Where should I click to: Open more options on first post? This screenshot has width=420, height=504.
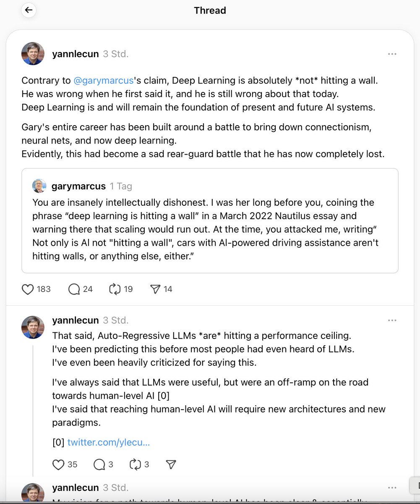coord(392,54)
